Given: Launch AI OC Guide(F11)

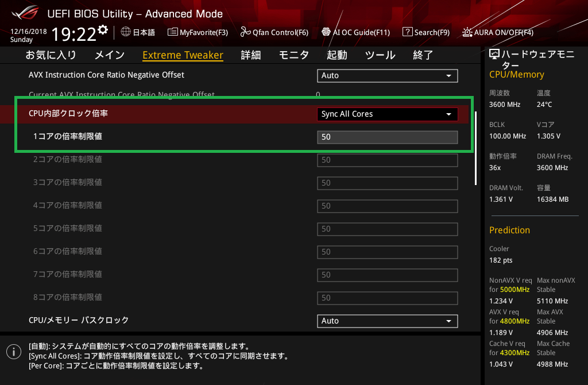Looking at the screenshot, I should (361, 32).
